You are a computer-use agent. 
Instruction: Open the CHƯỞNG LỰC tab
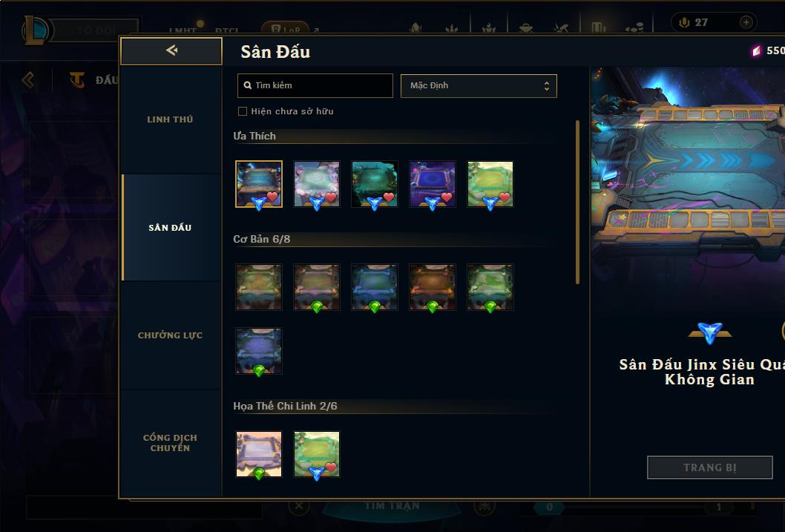coord(170,335)
